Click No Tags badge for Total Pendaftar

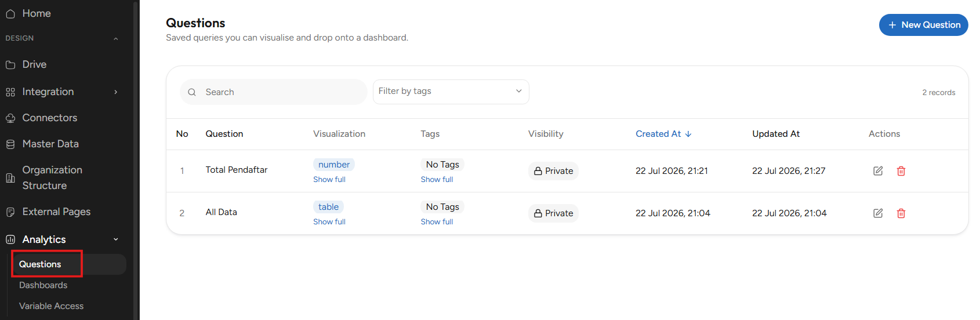(x=442, y=165)
